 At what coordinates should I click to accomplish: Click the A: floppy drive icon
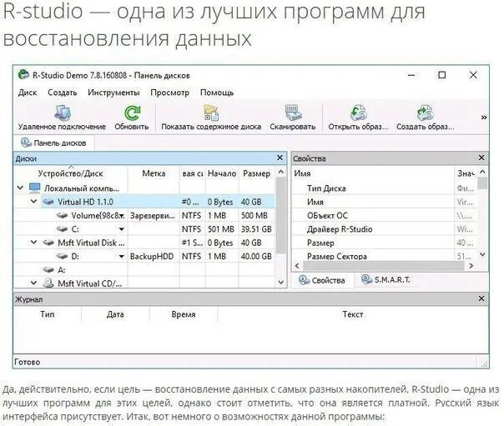48,269
